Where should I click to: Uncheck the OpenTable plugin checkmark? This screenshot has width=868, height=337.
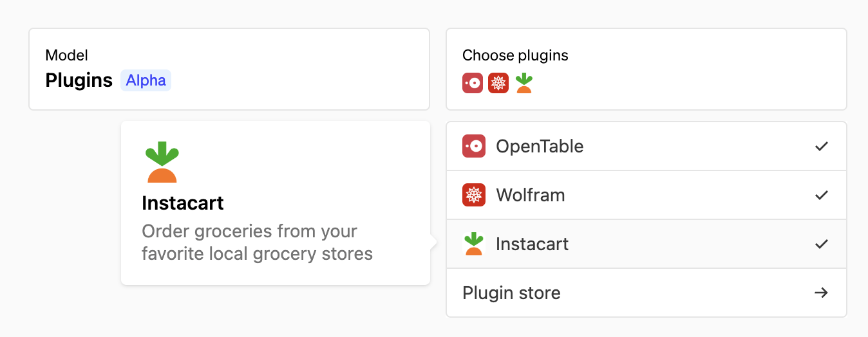coord(821,146)
